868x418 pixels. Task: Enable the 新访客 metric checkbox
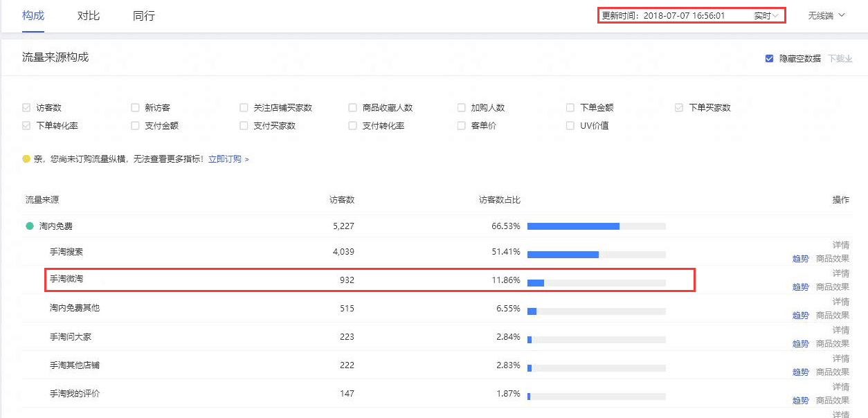135,108
